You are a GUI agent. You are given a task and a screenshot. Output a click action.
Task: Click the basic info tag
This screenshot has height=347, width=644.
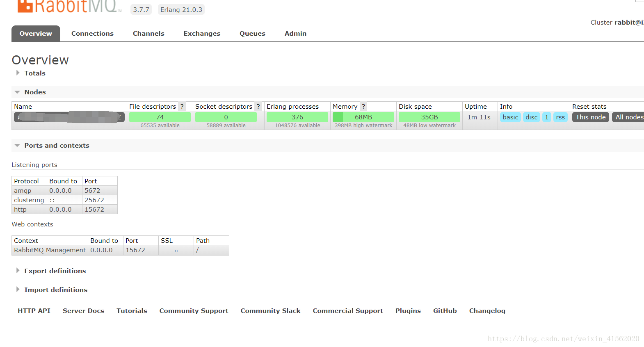pyautogui.click(x=510, y=117)
